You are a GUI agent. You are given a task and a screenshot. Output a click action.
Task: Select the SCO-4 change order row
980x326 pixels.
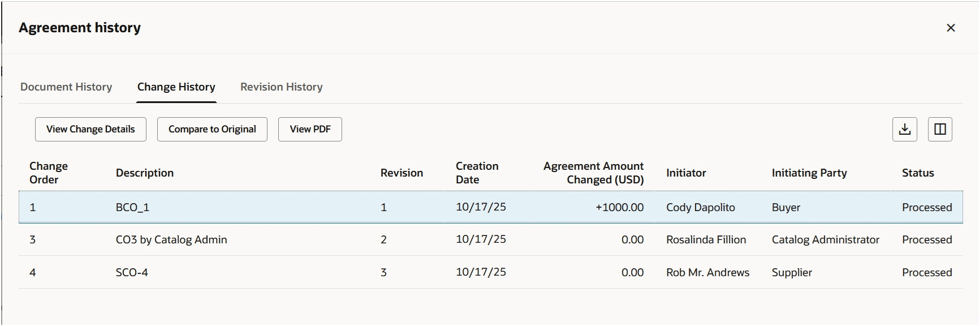(132, 272)
